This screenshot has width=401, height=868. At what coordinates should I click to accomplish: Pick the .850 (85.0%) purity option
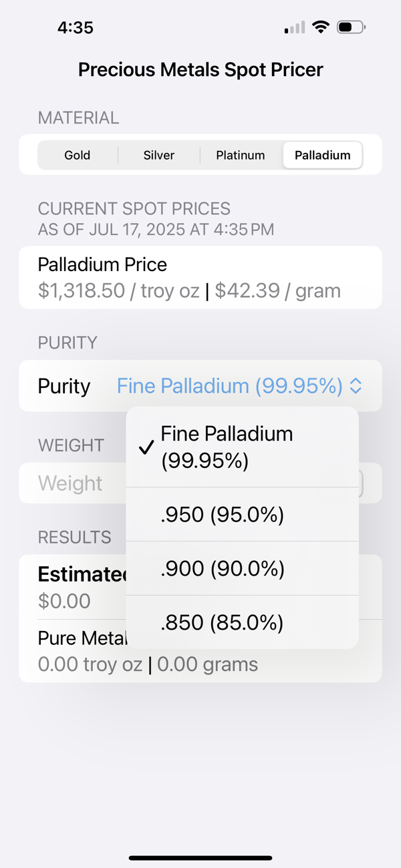pyautogui.click(x=242, y=622)
